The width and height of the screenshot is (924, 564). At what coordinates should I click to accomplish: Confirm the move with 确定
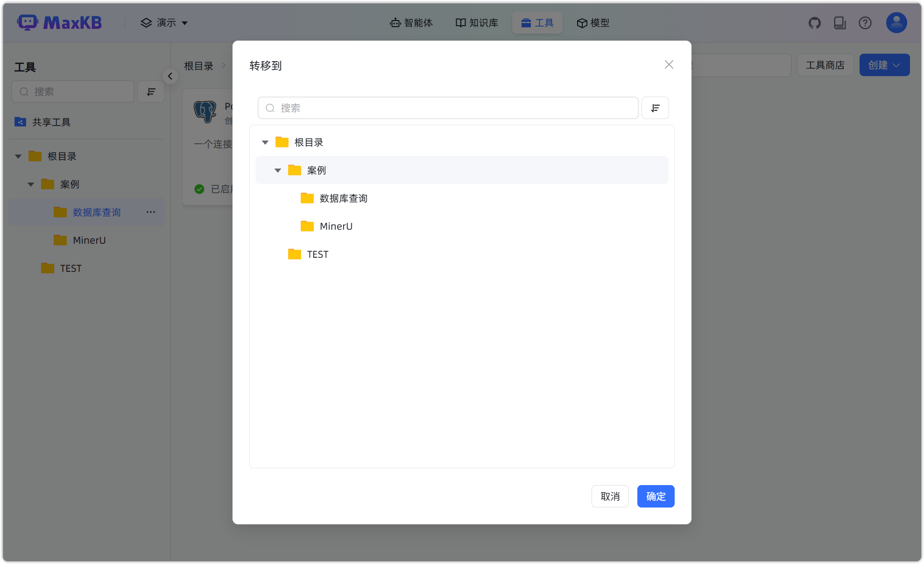click(x=656, y=496)
